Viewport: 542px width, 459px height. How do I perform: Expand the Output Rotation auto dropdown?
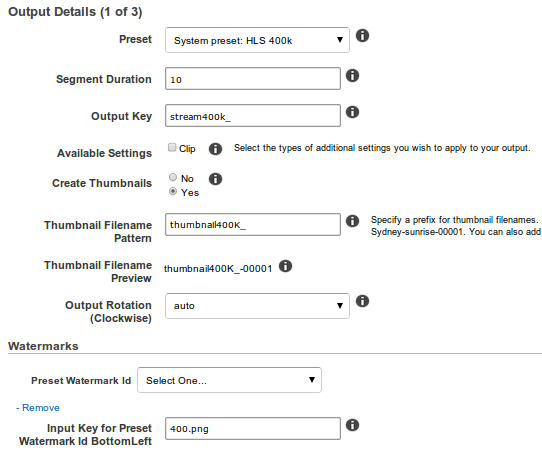coord(257,306)
